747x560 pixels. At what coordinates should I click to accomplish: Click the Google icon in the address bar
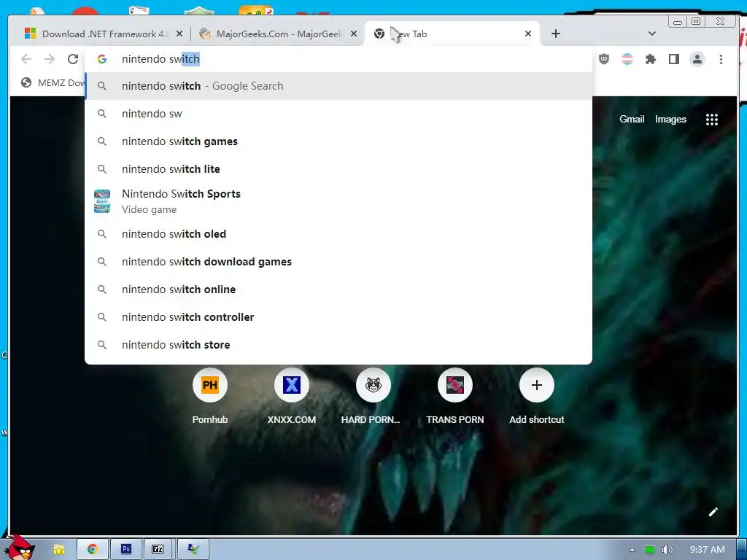pyautogui.click(x=101, y=59)
